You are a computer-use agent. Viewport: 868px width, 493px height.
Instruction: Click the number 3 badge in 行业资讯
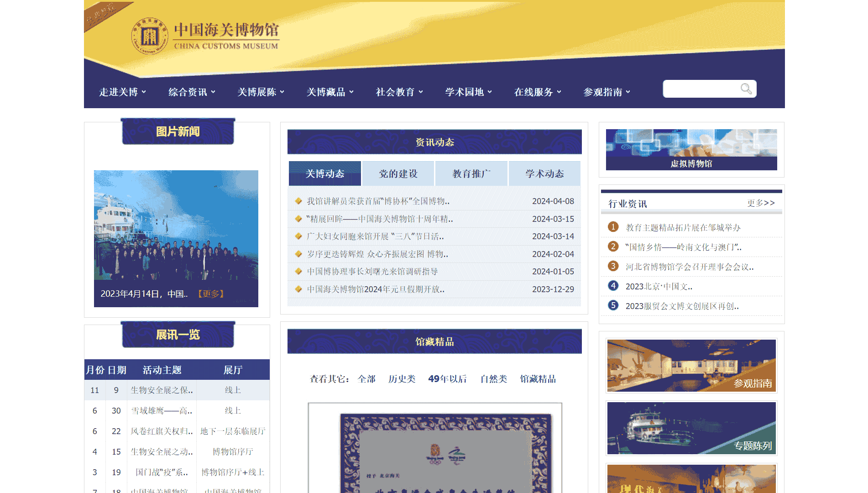click(613, 266)
